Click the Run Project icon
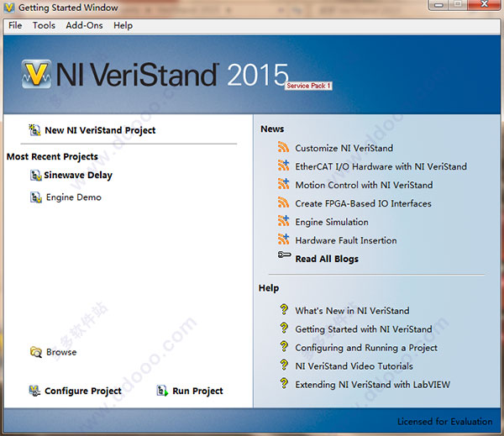Screen dimensions: 504x436 162,391
